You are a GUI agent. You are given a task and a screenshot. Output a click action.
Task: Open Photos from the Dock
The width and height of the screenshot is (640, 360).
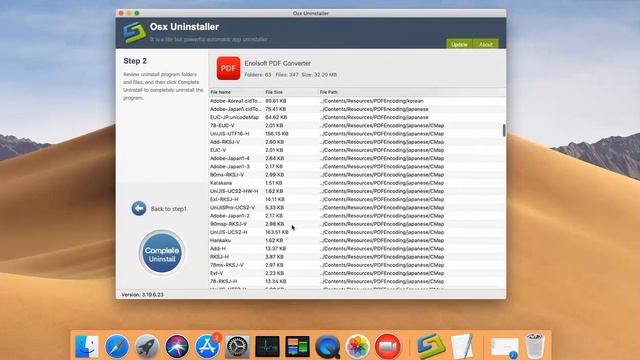358,346
